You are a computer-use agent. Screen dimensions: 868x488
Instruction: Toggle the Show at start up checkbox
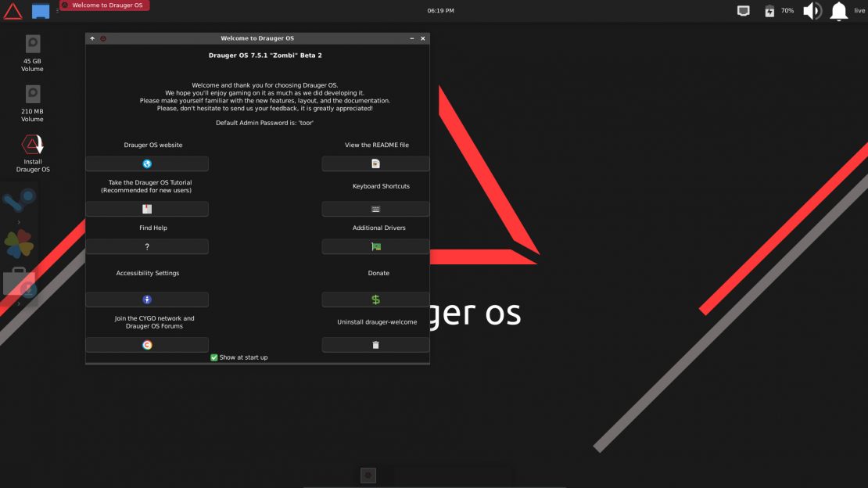coord(214,357)
